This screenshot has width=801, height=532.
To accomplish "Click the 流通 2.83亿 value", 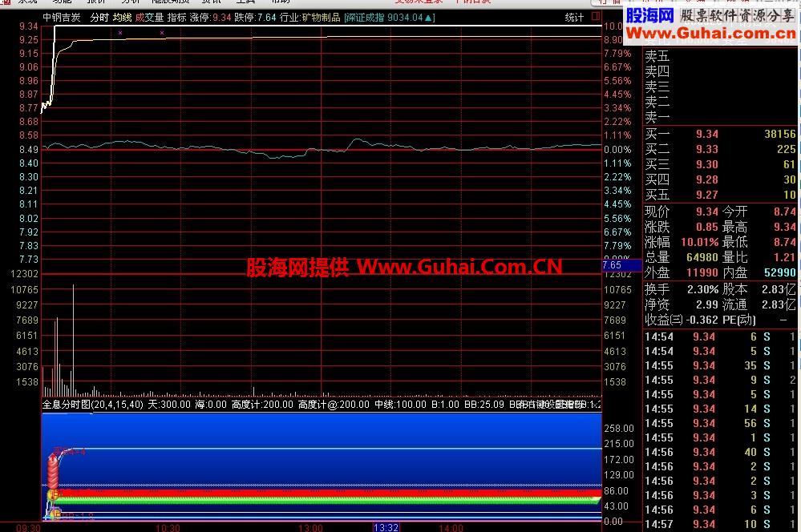I will (x=779, y=304).
